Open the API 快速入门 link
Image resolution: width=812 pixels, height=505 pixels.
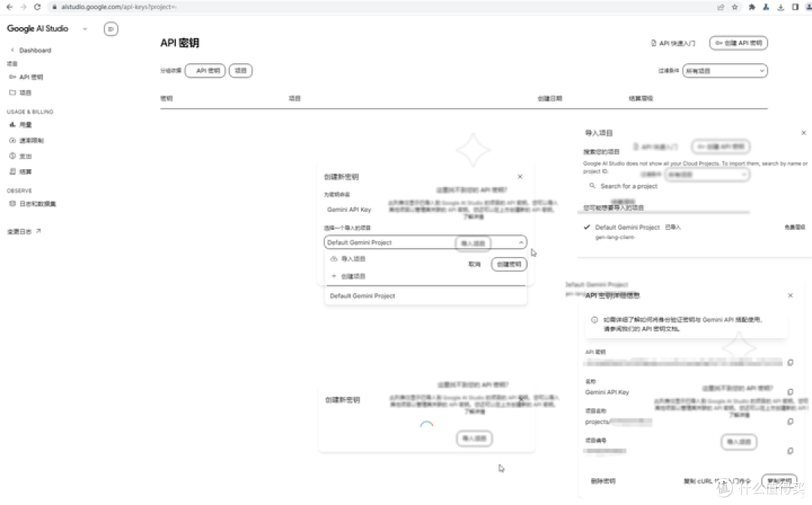(673, 43)
